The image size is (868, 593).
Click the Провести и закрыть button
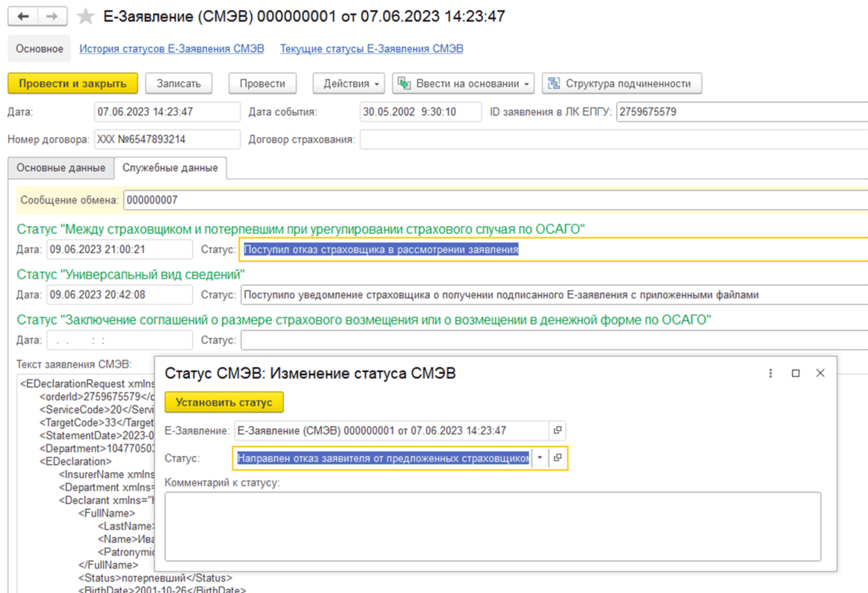72,84
